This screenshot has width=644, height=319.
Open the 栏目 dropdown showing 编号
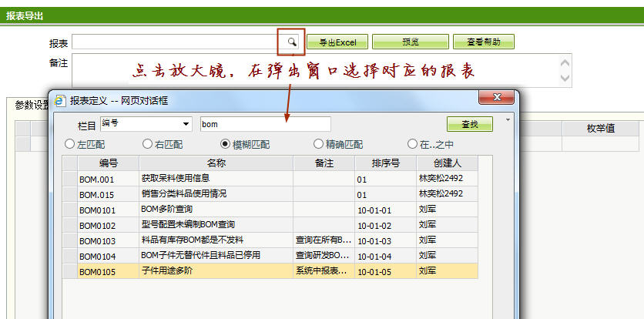coord(146,124)
